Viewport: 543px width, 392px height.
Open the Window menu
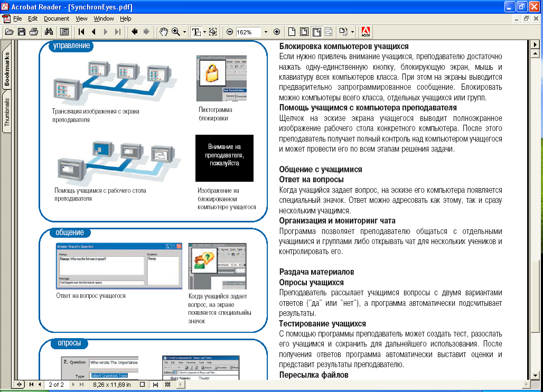coord(104,18)
